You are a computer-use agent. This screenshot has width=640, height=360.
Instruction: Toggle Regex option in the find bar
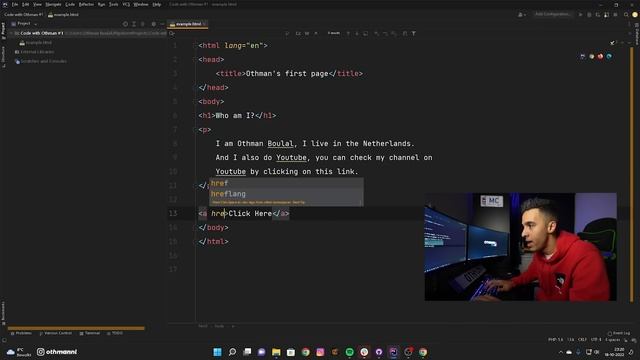[316, 33]
